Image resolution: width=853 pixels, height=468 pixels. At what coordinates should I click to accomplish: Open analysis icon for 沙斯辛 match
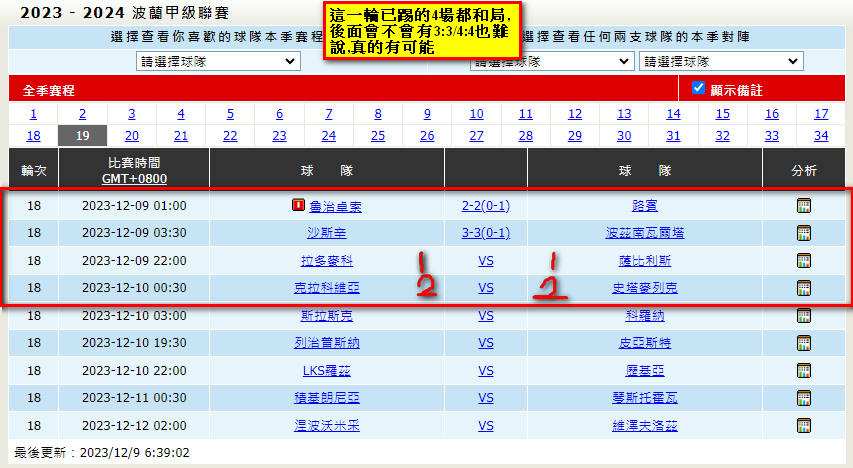point(803,233)
